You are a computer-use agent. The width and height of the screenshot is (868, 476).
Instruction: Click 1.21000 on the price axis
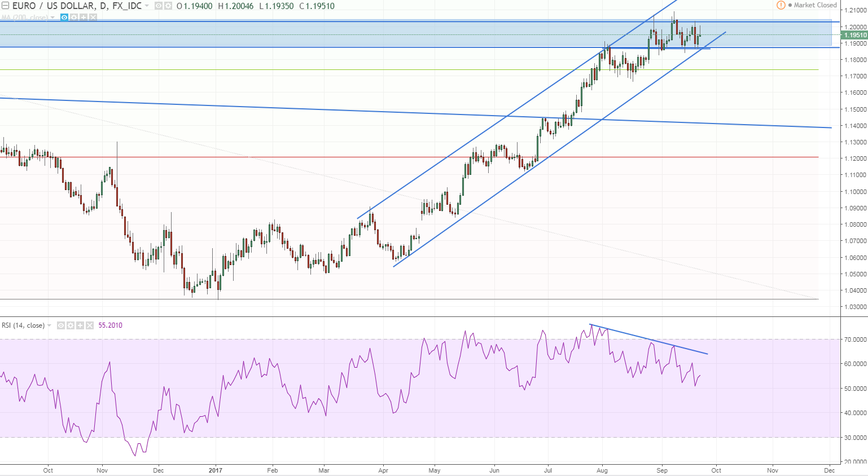(x=855, y=10)
